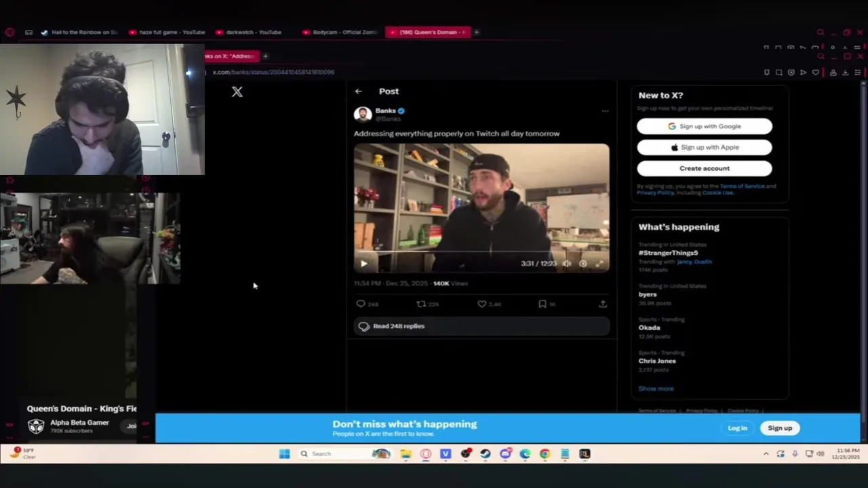Switch to Bodycam Official Zombies tab
Viewport: 868px width, 488px height.
[340, 32]
